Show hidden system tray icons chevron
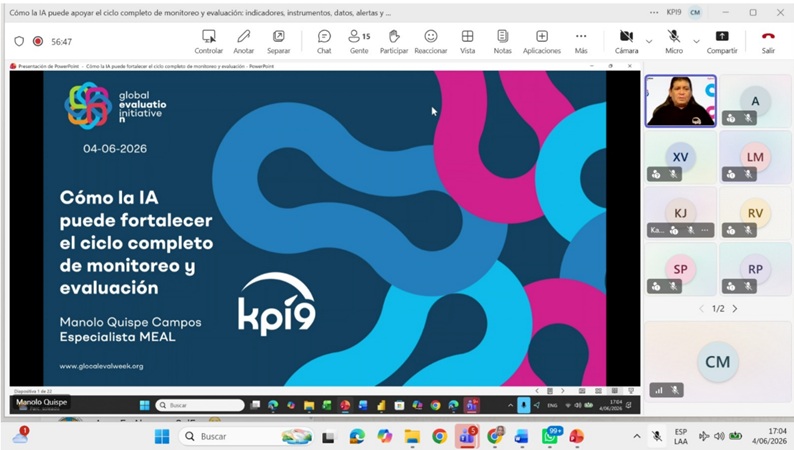794x450 pixels. point(637,436)
